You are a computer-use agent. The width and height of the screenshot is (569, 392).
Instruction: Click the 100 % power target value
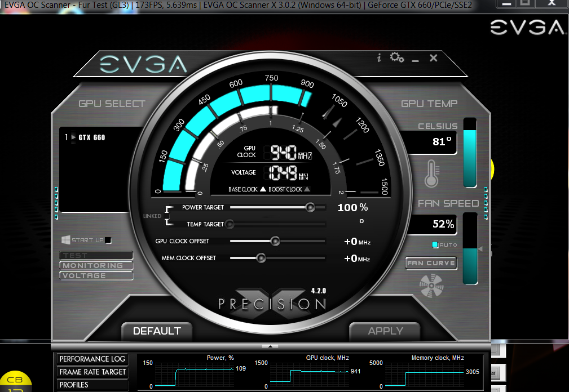pyautogui.click(x=352, y=208)
